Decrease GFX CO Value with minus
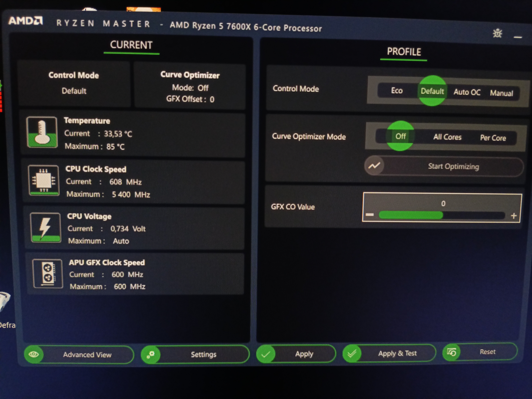 370,214
